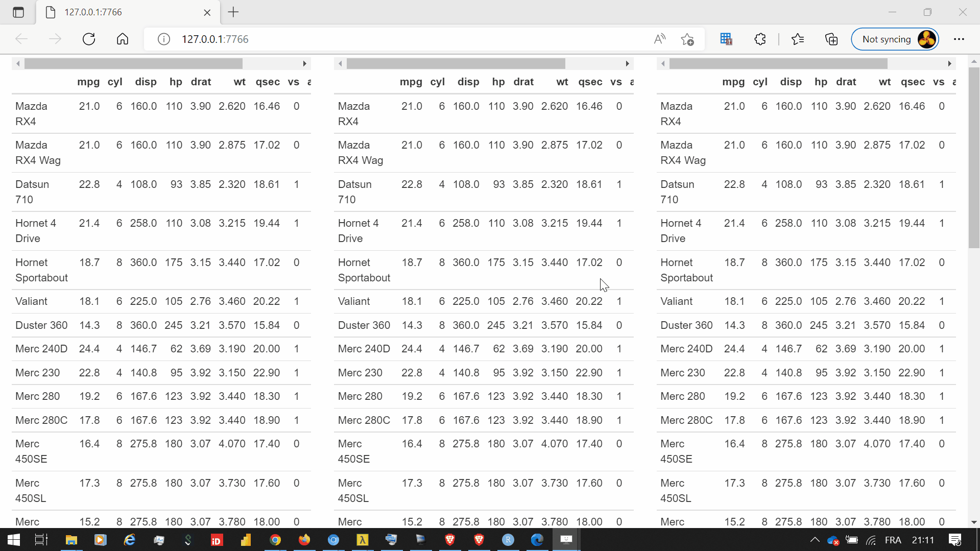This screenshot has height=551, width=980.
Task: Select Merc 280C in the first table
Action: click(41, 420)
